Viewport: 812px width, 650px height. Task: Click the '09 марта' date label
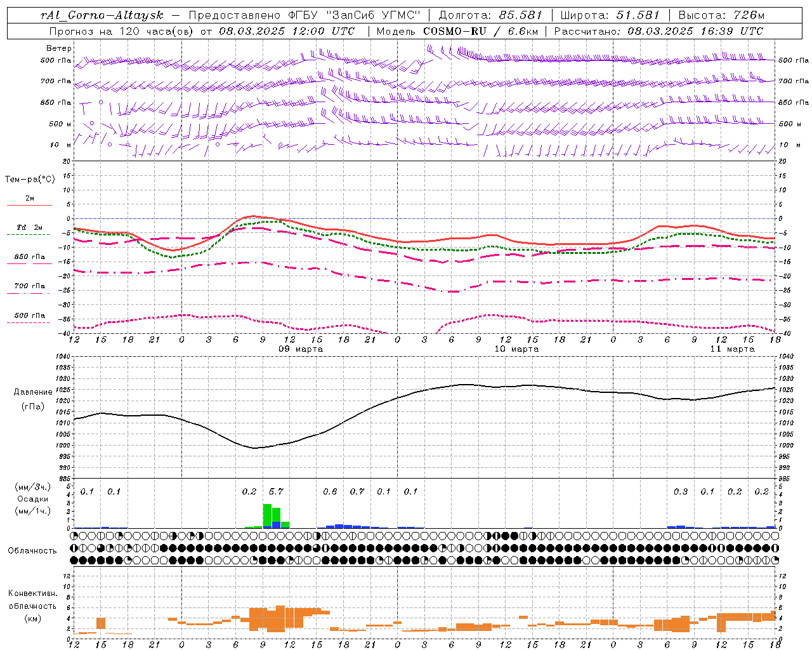(x=301, y=349)
